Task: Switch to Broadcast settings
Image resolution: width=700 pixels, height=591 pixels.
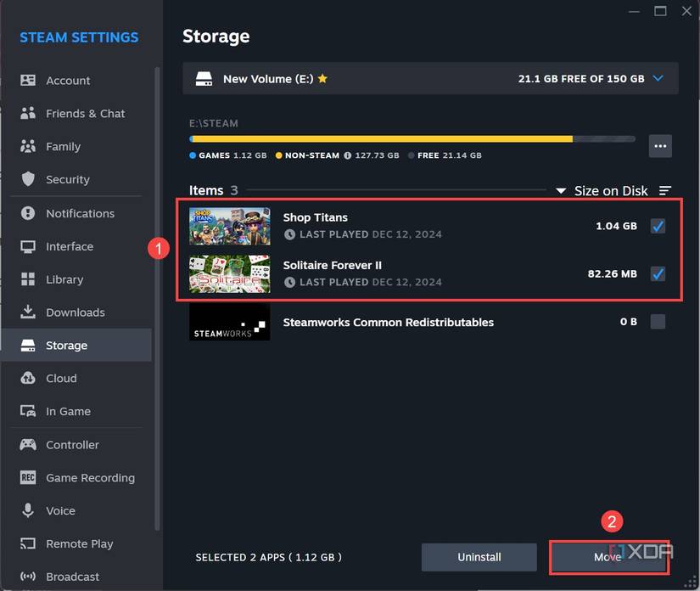Action: (x=76, y=577)
